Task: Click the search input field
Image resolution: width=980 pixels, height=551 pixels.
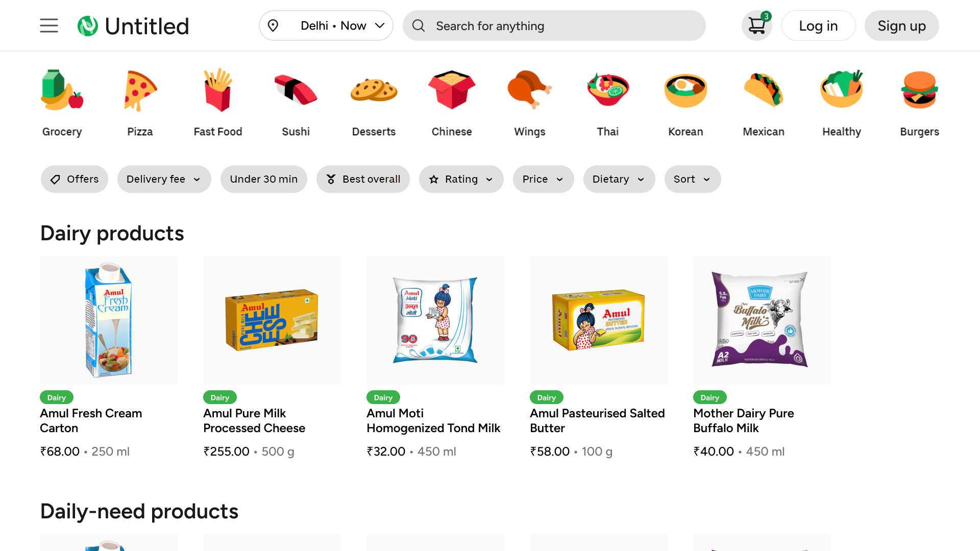Action: [x=554, y=25]
